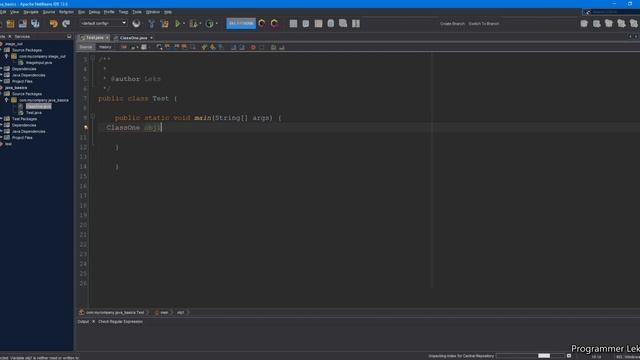This screenshot has height=360, width=640.
Task: Click Switch To Branch link
Action: click(x=484, y=24)
